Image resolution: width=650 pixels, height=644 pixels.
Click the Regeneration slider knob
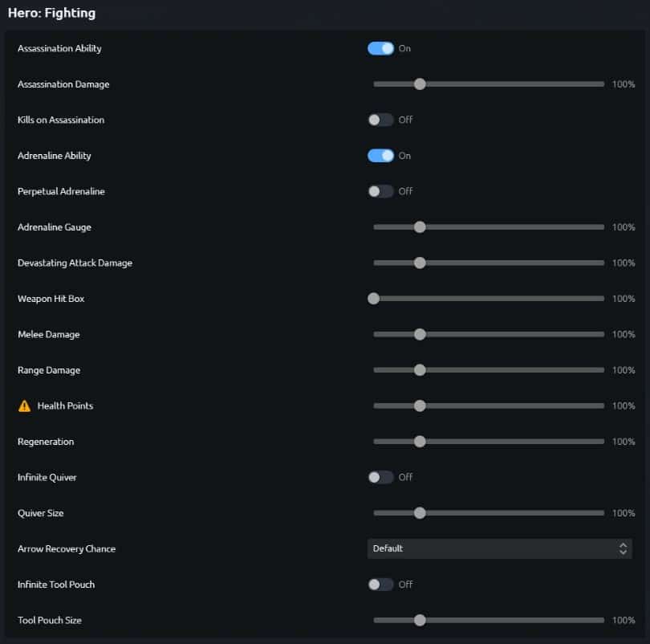[419, 442]
